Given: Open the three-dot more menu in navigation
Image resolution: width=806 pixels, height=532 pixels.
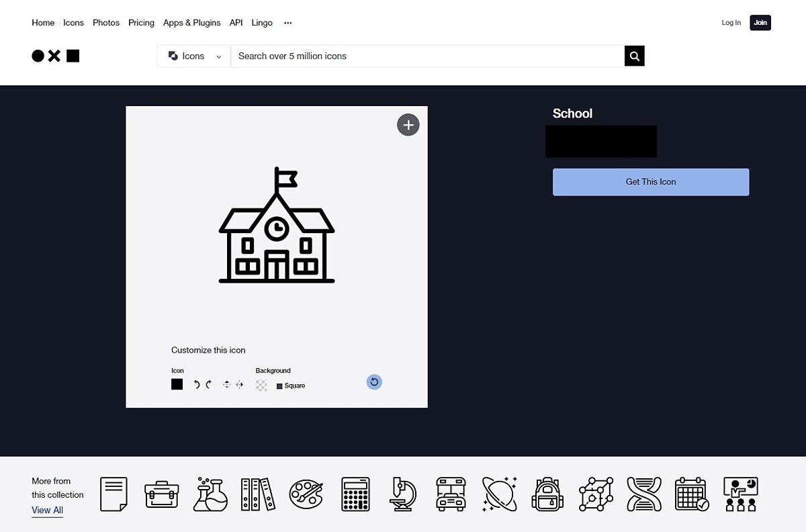Looking at the screenshot, I should tap(287, 23).
